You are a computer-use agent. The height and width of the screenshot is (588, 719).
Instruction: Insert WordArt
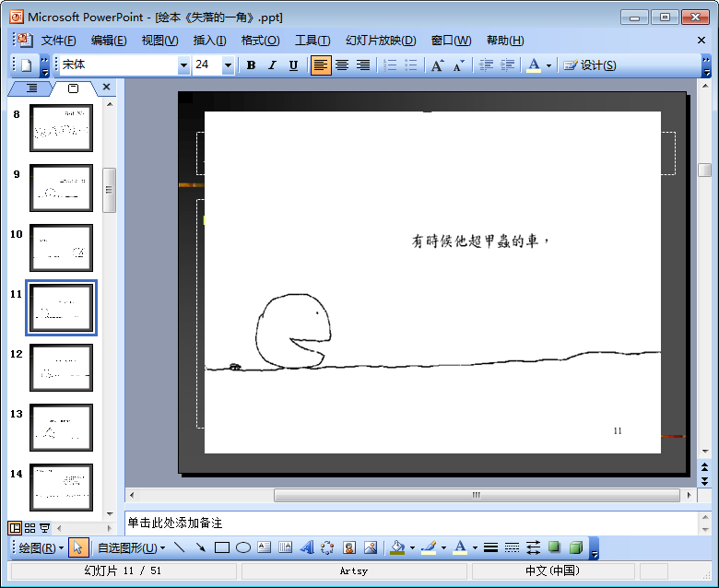[307, 547]
